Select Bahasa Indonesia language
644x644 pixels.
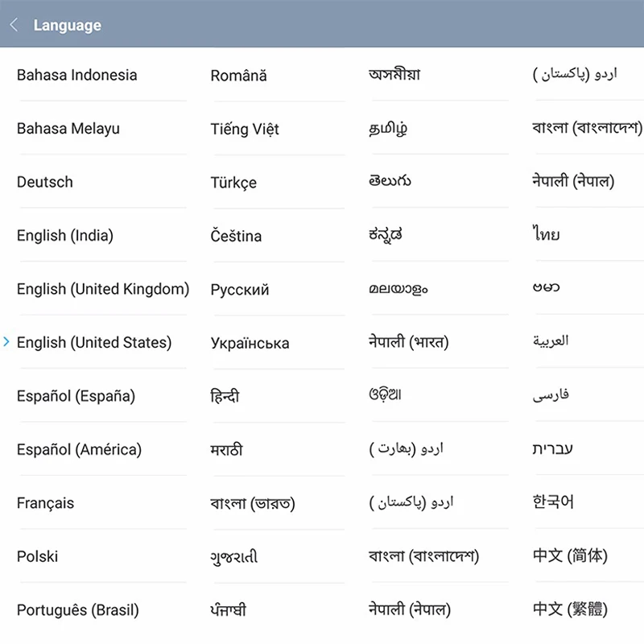coord(76,75)
